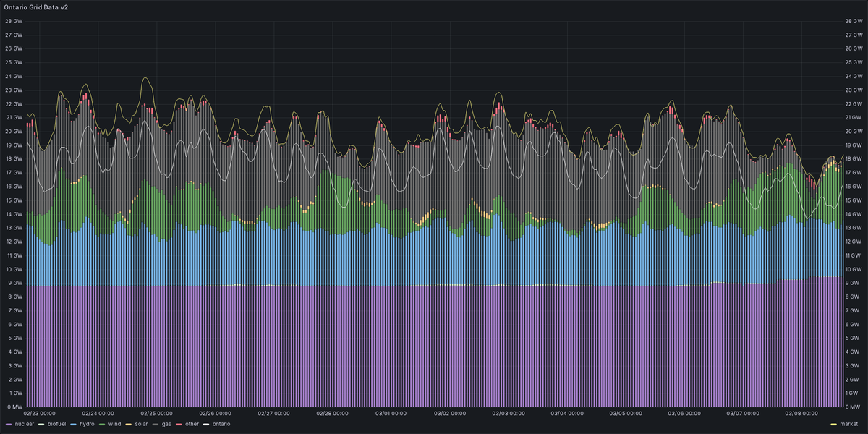Toggle the gas series on or off
Image resolution: width=868 pixels, height=434 pixels.
166,425
